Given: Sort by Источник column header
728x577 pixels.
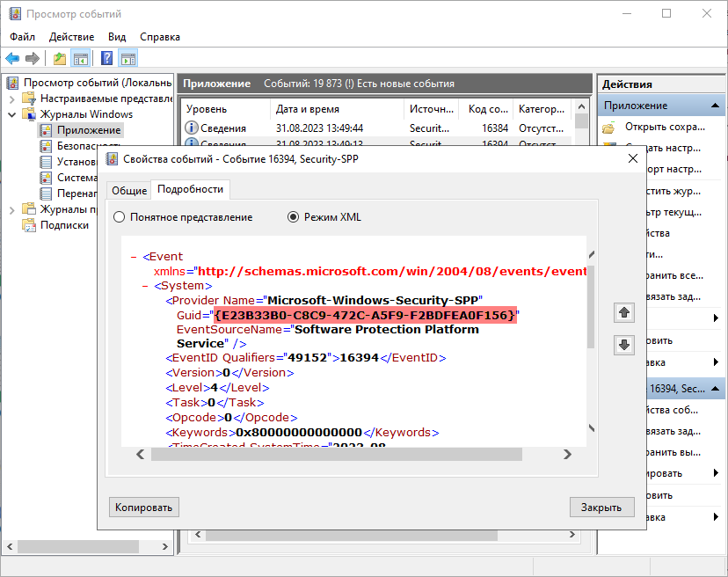Looking at the screenshot, I should point(432,109).
